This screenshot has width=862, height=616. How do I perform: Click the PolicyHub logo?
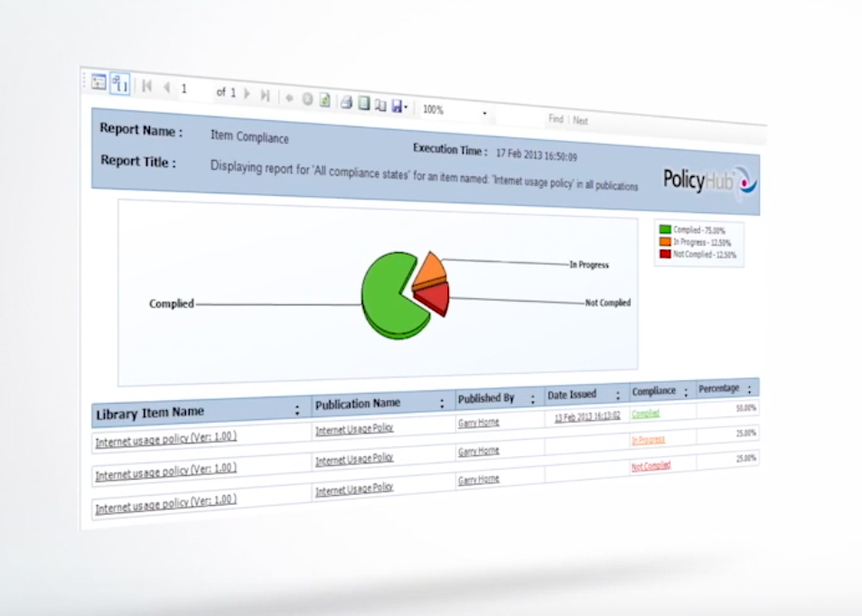coord(709,181)
